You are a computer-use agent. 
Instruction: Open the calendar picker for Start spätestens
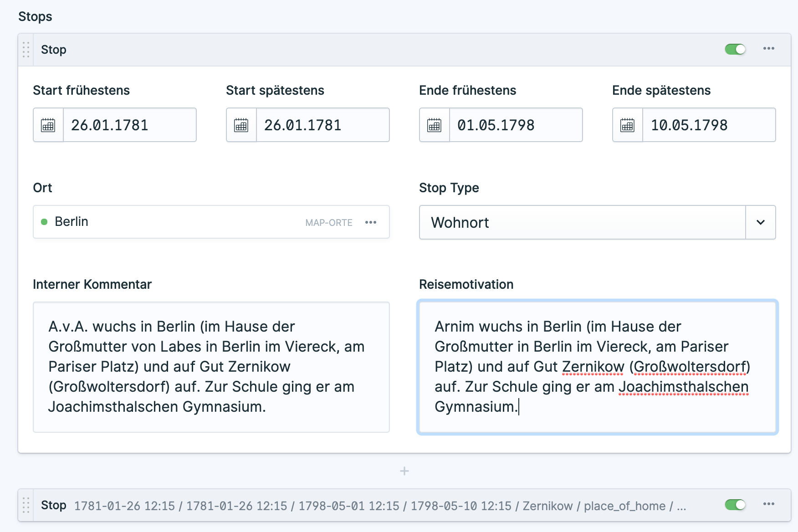pyautogui.click(x=240, y=124)
